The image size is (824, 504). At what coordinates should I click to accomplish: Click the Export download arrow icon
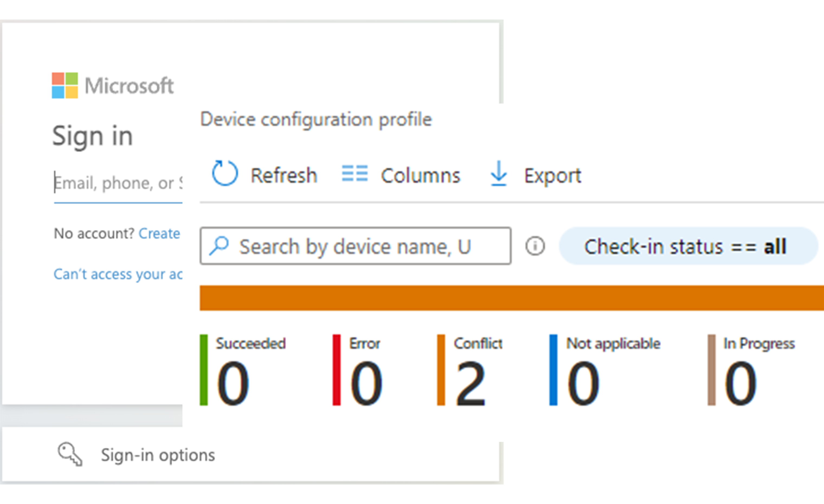pyautogui.click(x=499, y=173)
